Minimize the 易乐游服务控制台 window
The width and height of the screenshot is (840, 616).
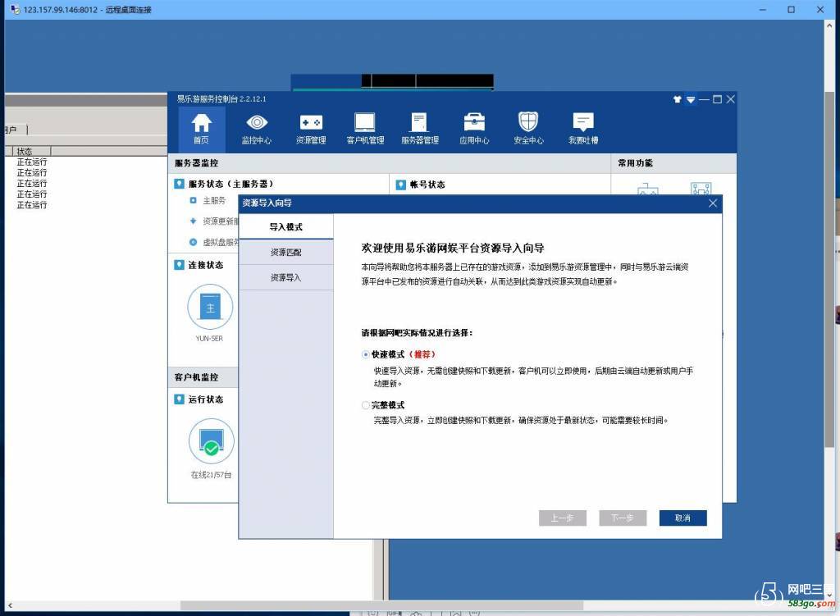click(x=704, y=99)
